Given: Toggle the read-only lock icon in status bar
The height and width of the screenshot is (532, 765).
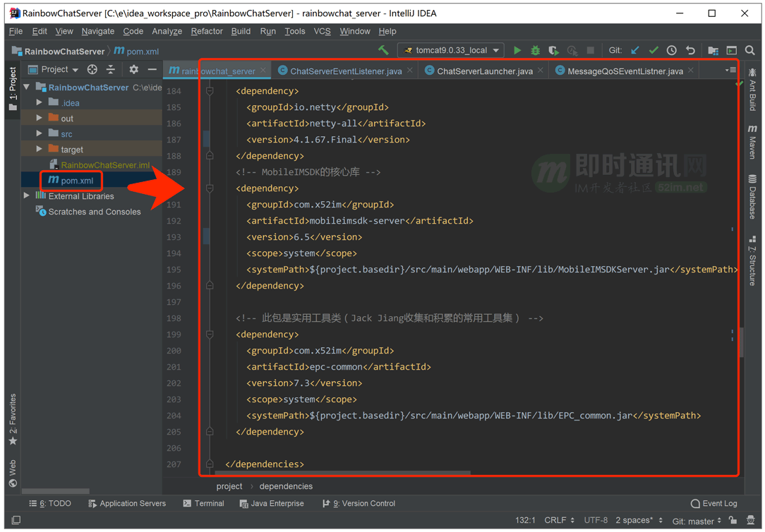Looking at the screenshot, I should 733,521.
